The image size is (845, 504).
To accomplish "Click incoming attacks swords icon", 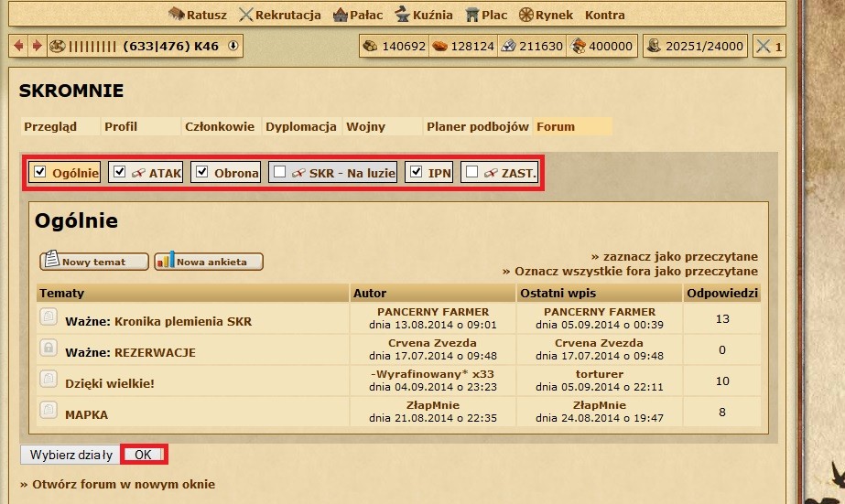I will coord(764,47).
